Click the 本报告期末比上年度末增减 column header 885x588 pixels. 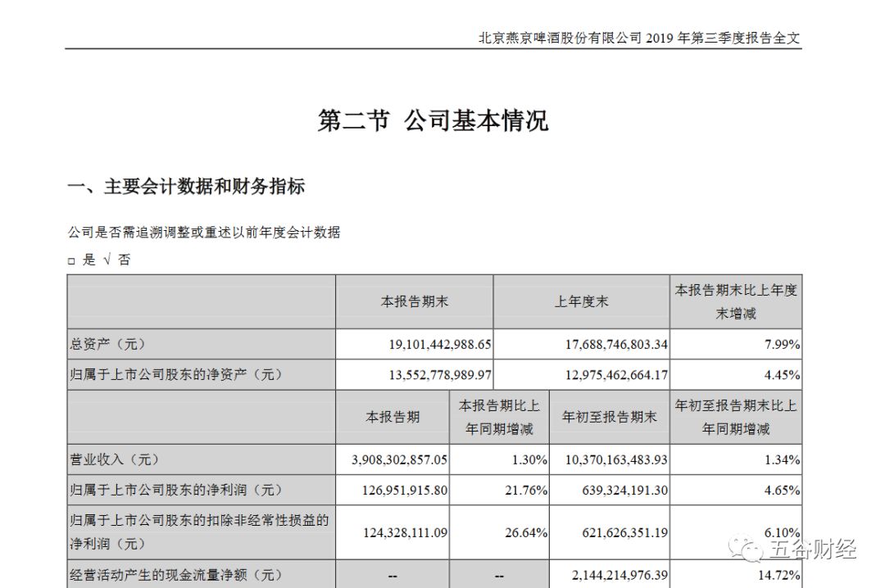tap(736, 302)
